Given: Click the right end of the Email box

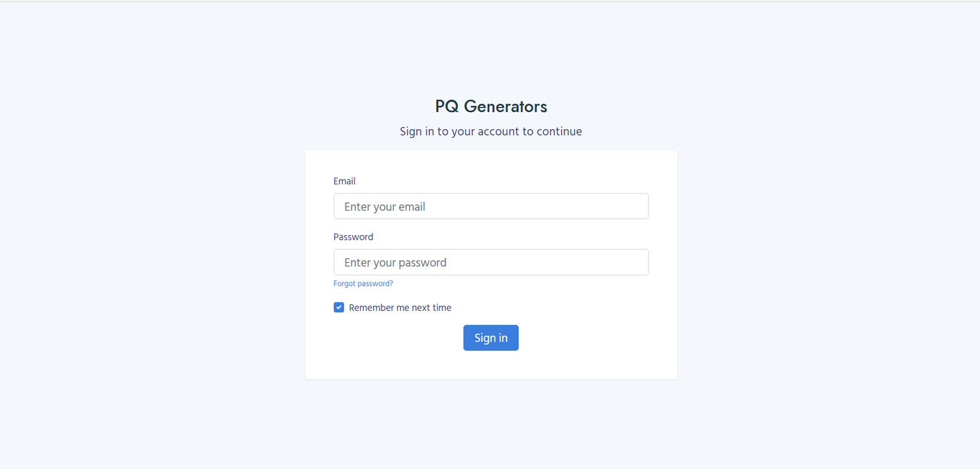Looking at the screenshot, I should pos(637,206).
